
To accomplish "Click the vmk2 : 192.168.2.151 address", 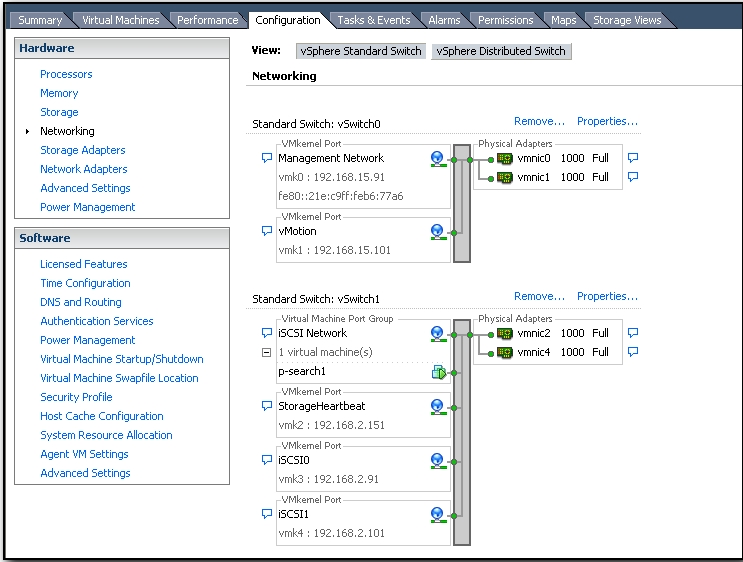I will point(331,425).
